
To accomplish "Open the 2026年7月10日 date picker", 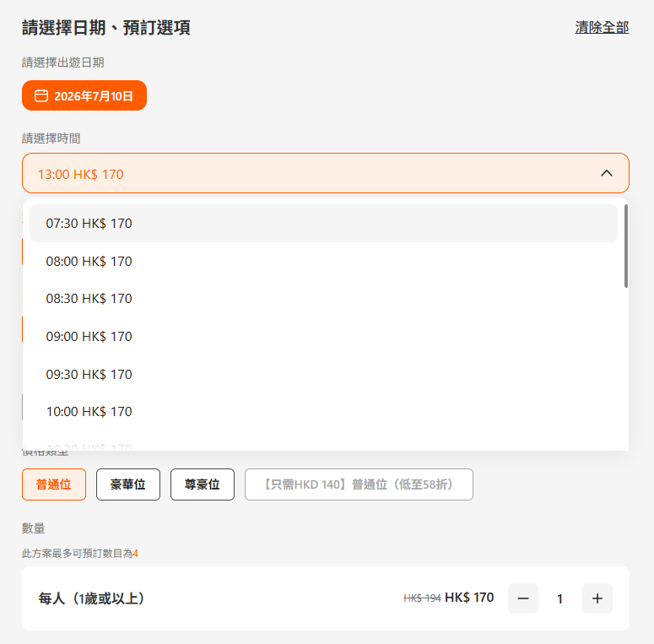I will point(84,95).
